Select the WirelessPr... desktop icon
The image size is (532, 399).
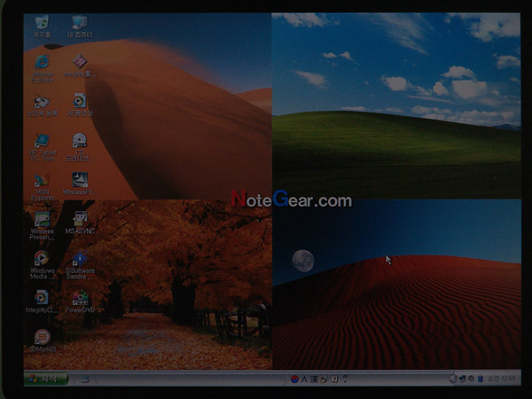tap(80, 184)
